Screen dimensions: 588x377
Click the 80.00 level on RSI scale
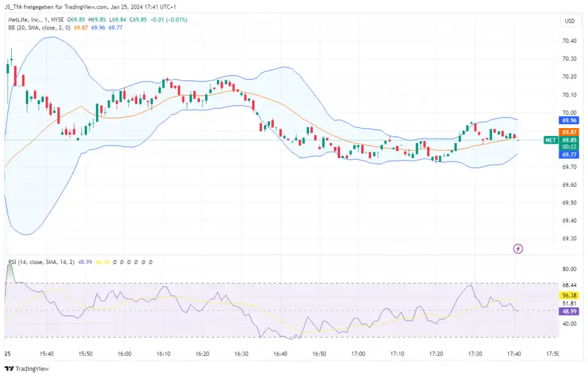pyautogui.click(x=568, y=269)
